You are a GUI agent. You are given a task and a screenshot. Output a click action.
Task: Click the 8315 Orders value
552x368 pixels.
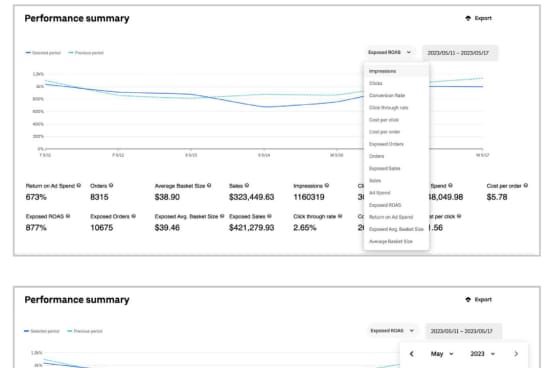(99, 197)
